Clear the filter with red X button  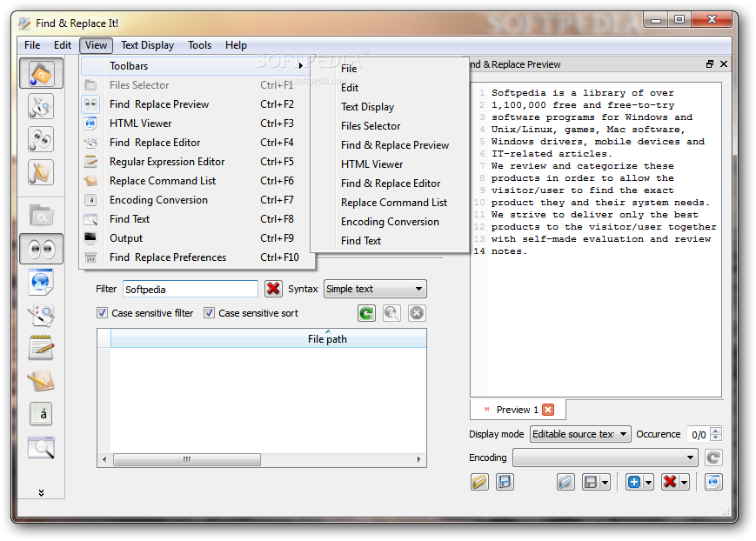[x=273, y=289]
